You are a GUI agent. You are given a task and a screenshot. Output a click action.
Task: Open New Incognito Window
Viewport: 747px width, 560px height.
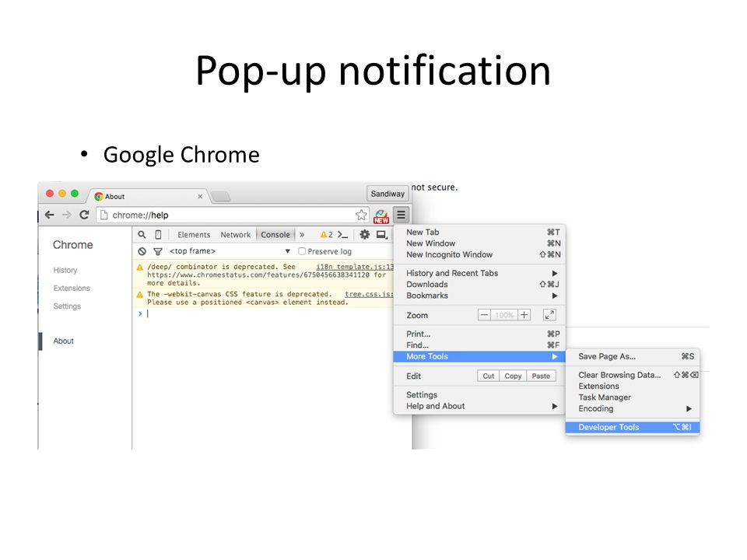479,254
